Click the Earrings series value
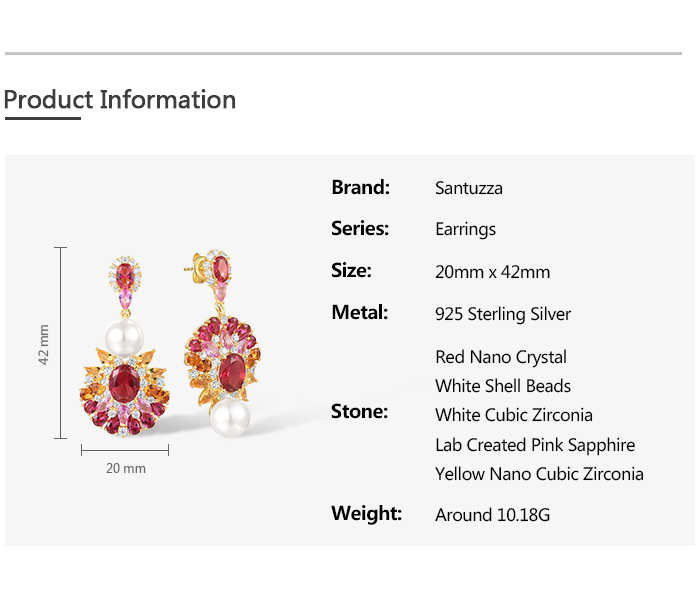 465,230
